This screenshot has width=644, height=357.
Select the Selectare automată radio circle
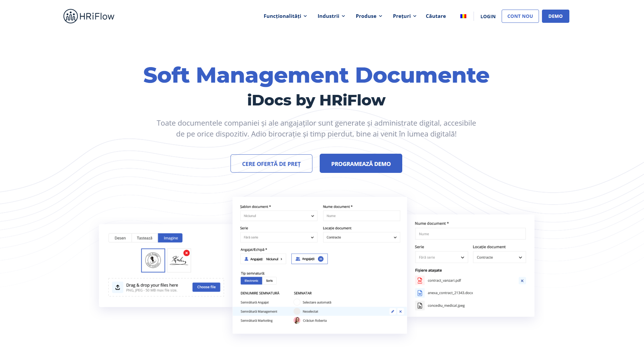coord(297,302)
